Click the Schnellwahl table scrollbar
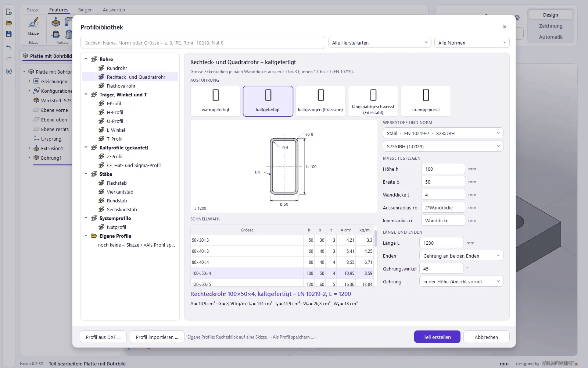 [x=375, y=238]
